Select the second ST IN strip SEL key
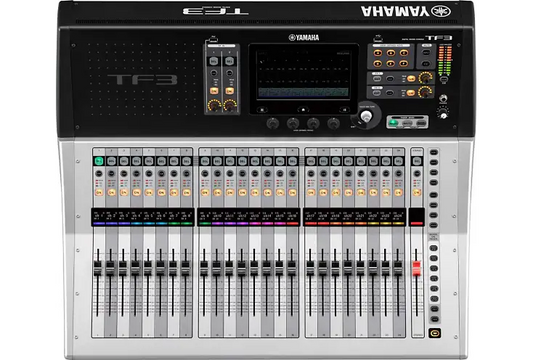This screenshot has width=533, height=360. tap(229, 62)
